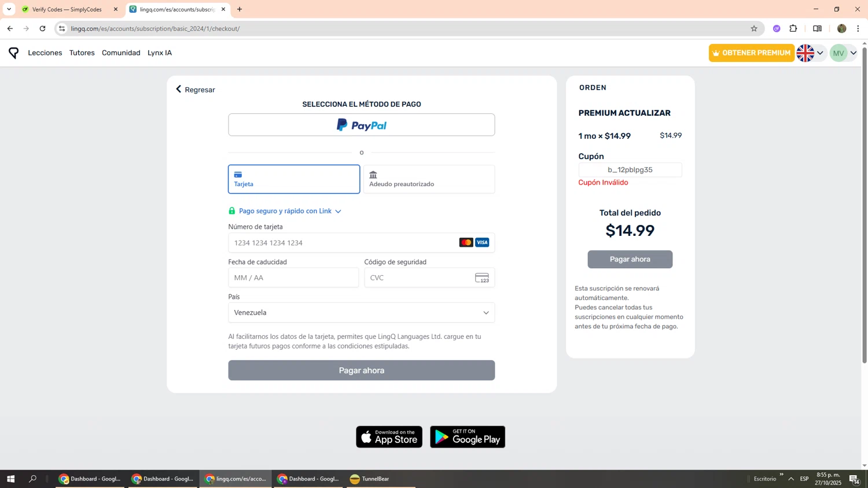The image size is (868, 488).
Task: Open the browser side panel icon
Action: pyautogui.click(x=817, y=28)
